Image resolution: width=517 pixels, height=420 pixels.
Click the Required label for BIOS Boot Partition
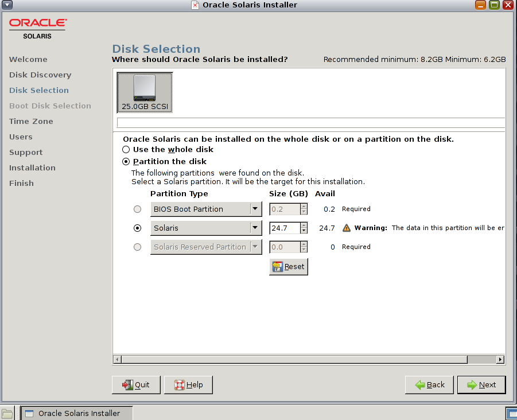(x=356, y=209)
